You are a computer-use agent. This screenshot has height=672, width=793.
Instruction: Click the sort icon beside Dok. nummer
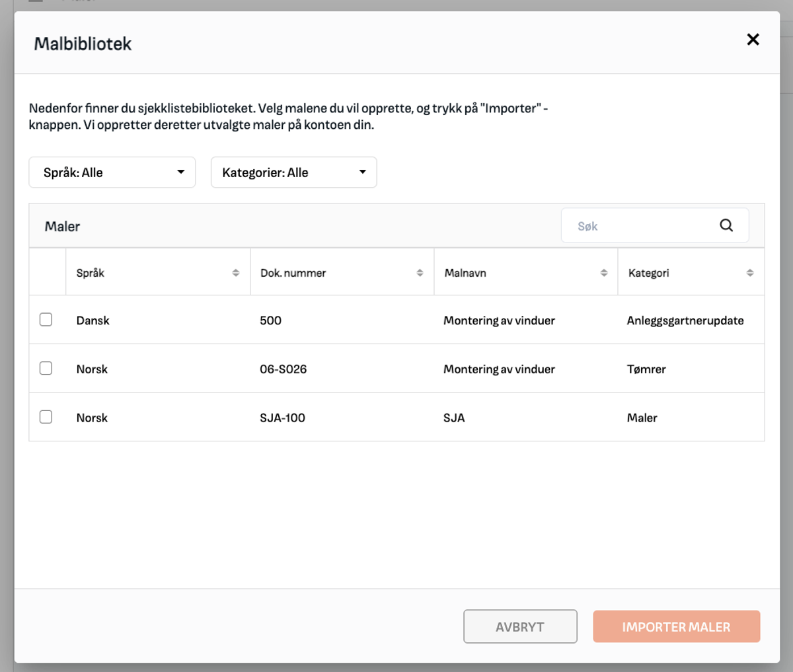tap(418, 272)
